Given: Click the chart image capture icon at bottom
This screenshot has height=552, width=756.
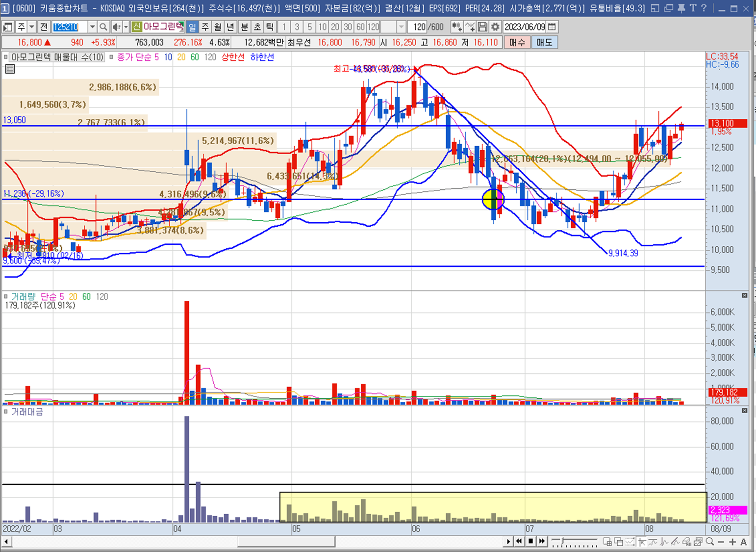Looking at the screenshot, I should 699,542.
